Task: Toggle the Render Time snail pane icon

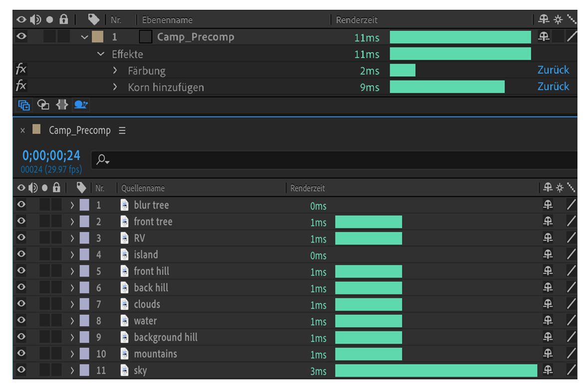Action: pyautogui.click(x=80, y=105)
